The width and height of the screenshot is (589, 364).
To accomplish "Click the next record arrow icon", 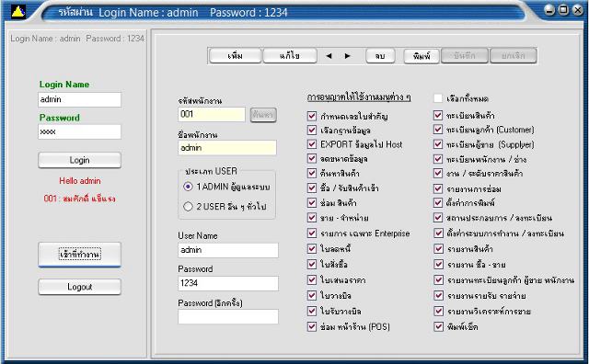I will (348, 56).
